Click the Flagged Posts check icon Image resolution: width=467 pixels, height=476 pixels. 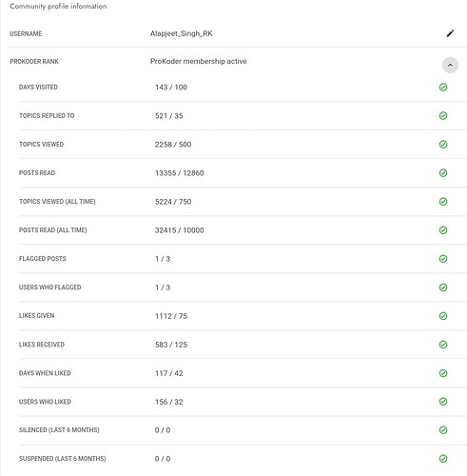[x=443, y=259]
